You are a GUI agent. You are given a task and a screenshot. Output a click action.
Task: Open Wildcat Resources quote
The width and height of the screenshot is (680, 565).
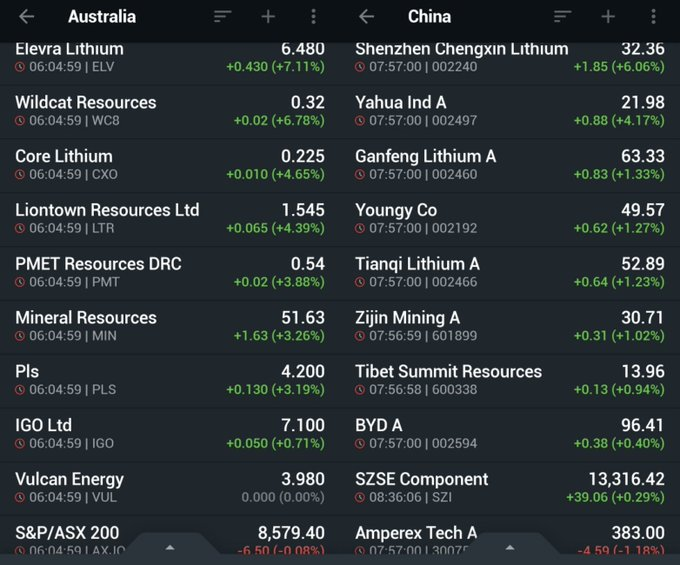pos(170,111)
